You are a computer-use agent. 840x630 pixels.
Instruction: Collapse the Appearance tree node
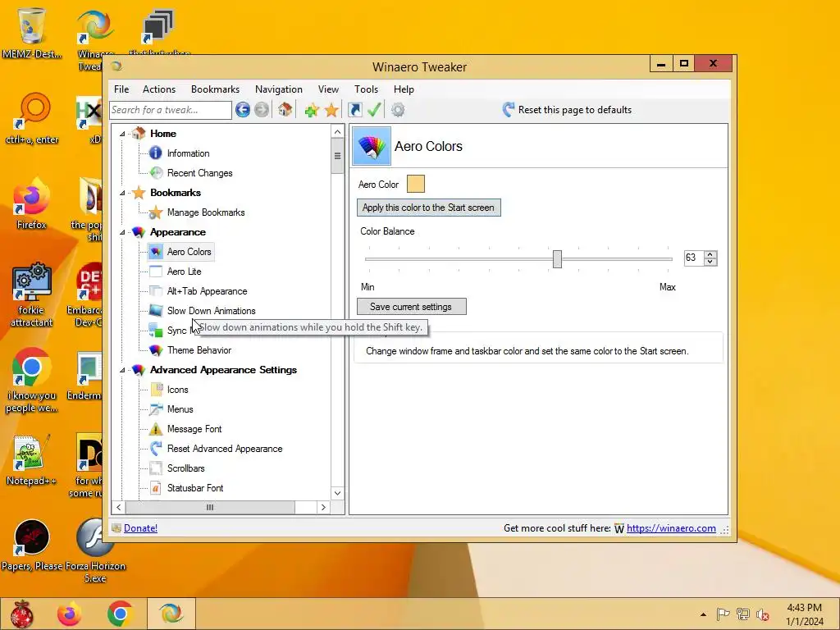[122, 232]
